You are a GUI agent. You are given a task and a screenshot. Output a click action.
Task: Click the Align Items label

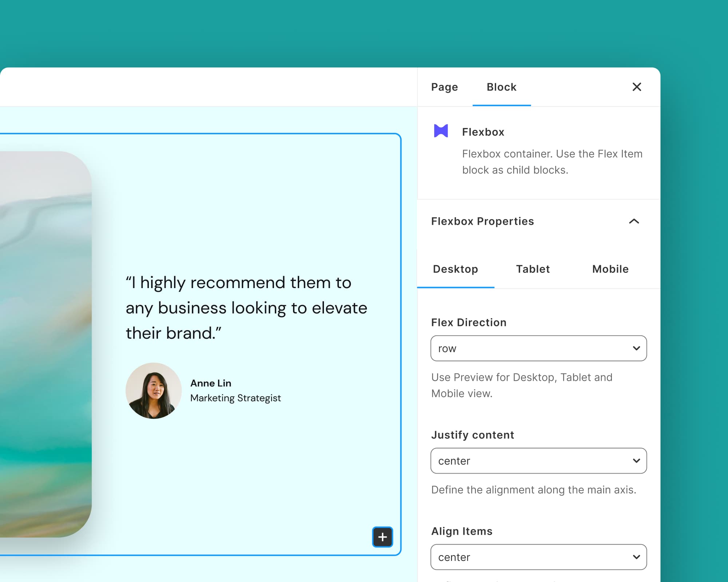[462, 531]
